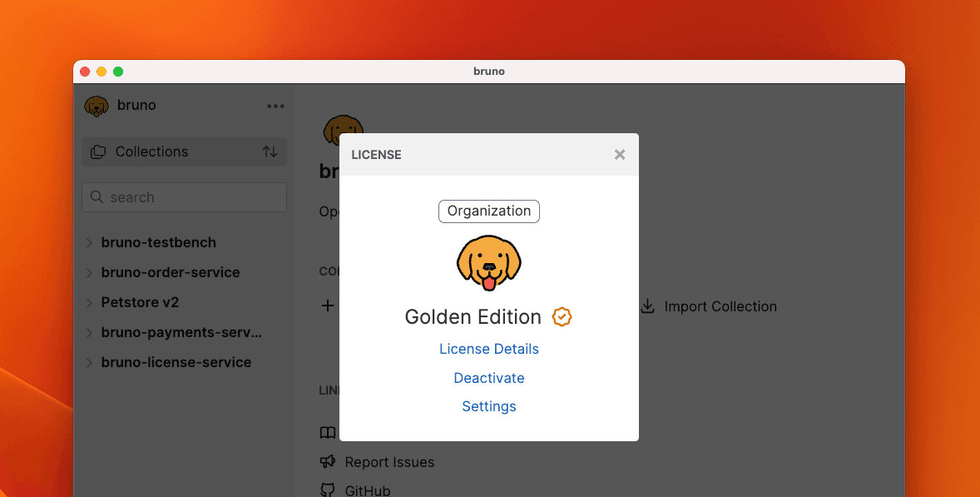Expand the bruno-order-service chevron
980x497 pixels.
coord(89,272)
